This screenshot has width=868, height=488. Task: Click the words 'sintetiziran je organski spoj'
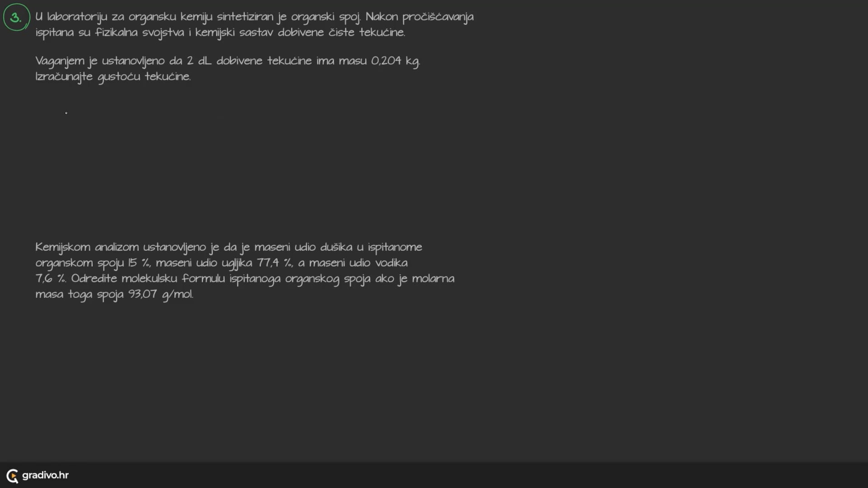click(x=289, y=17)
